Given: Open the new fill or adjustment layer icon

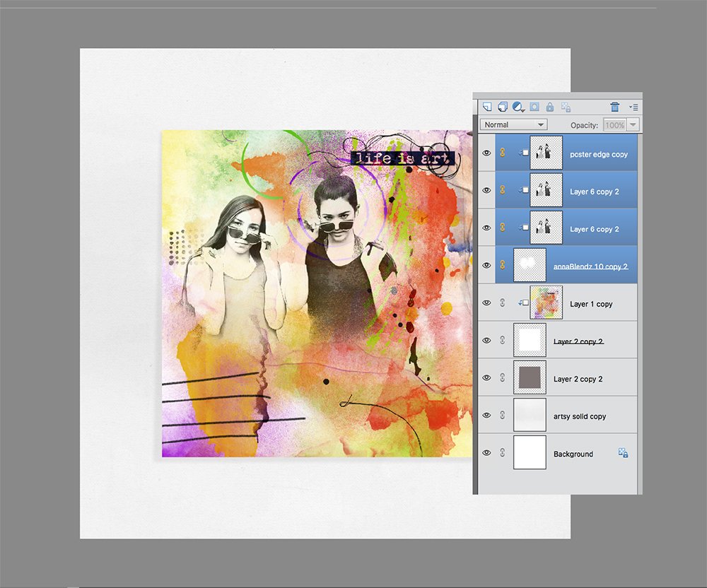Looking at the screenshot, I should pyautogui.click(x=518, y=107).
